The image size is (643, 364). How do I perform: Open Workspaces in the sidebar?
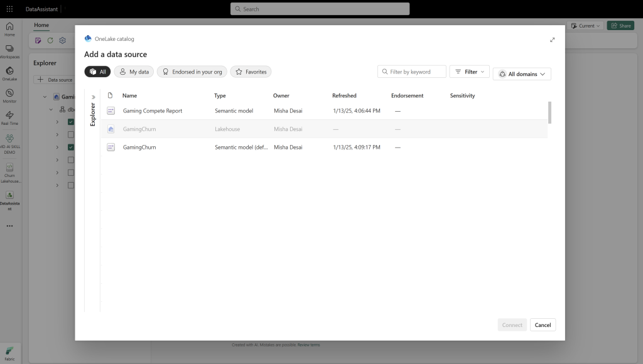coord(9,51)
